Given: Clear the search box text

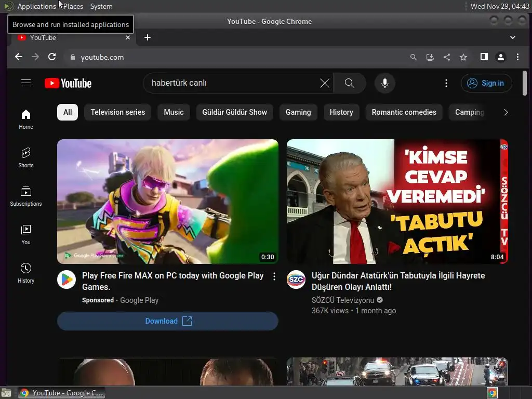Looking at the screenshot, I should point(324,83).
